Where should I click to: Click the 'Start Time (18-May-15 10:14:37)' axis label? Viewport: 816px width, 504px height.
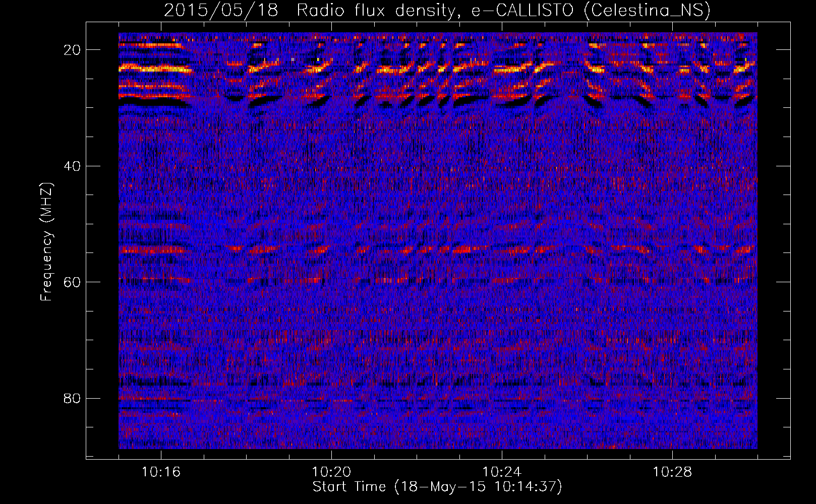[437, 487]
